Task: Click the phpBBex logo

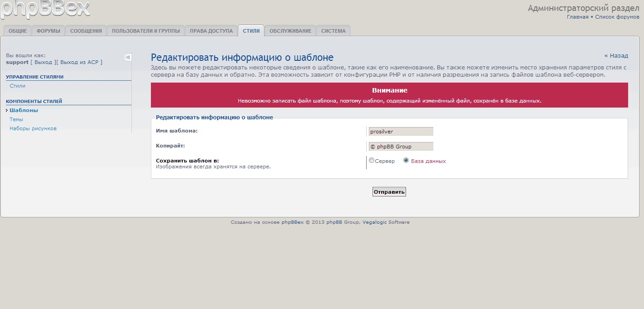Action: point(45,9)
